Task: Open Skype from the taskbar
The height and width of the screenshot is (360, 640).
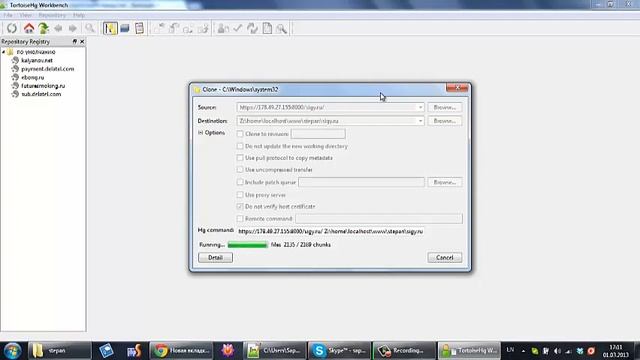Action: (340, 351)
